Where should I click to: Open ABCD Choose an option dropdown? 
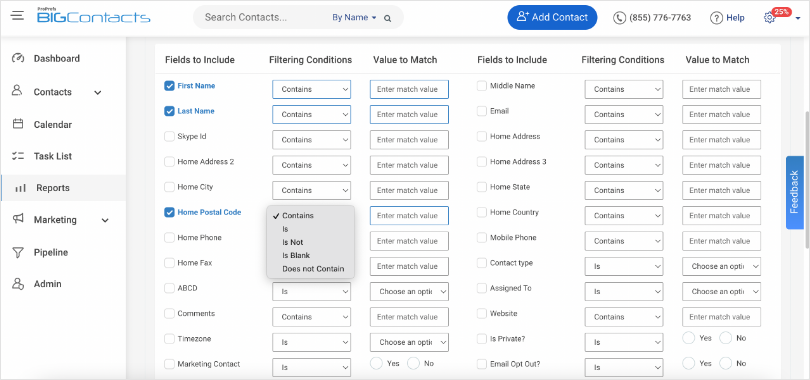pos(409,292)
